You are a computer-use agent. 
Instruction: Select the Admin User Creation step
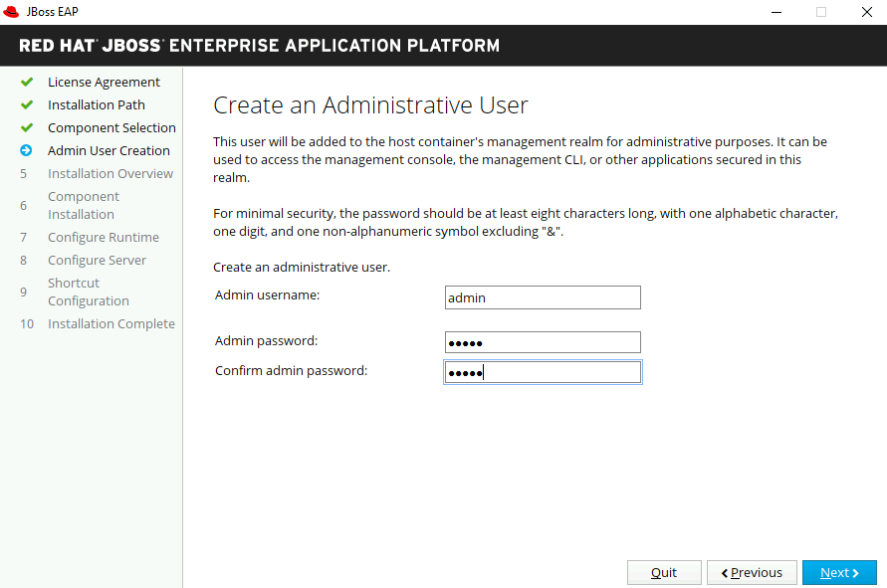click(109, 150)
